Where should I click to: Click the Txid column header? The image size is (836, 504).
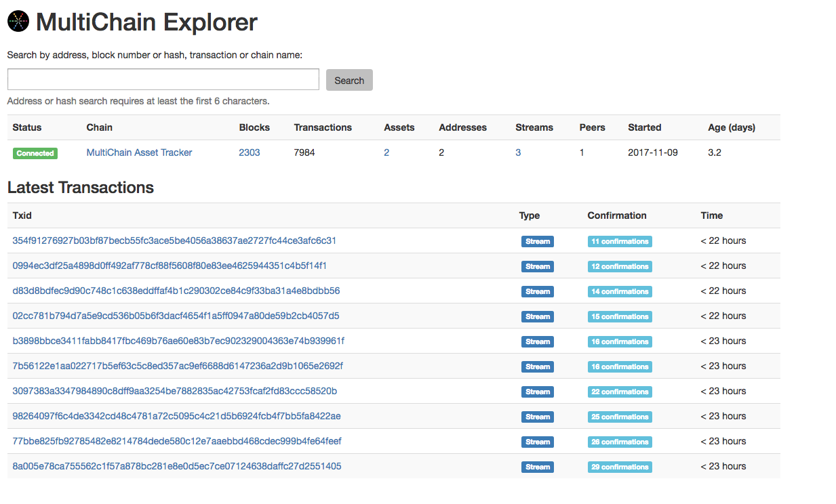[x=22, y=215]
